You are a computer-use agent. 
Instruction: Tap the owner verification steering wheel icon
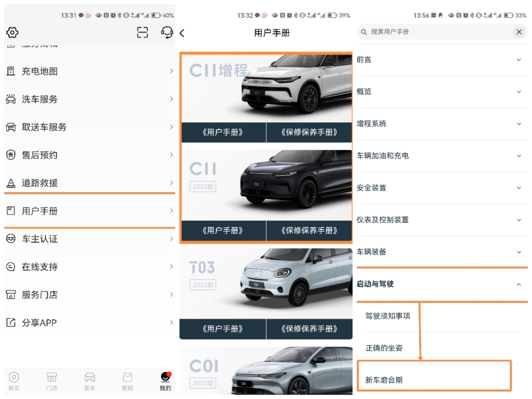point(11,239)
